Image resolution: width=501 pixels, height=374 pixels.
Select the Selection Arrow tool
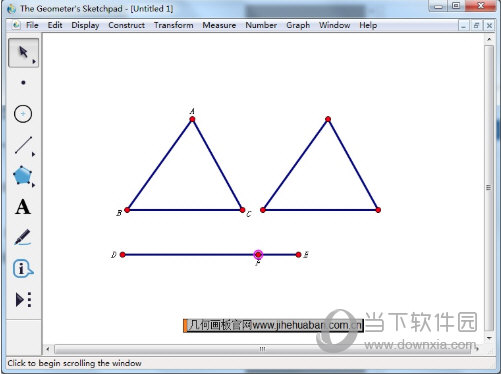pyautogui.click(x=23, y=53)
